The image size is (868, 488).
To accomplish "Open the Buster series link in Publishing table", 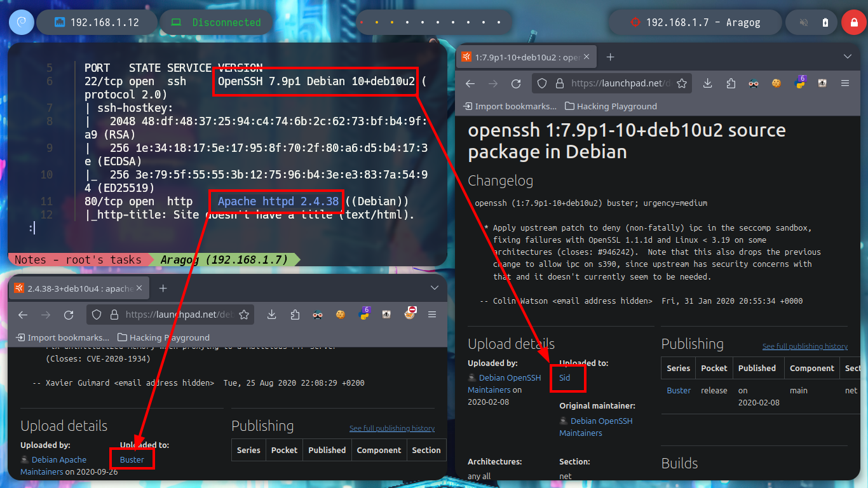I will point(679,391).
